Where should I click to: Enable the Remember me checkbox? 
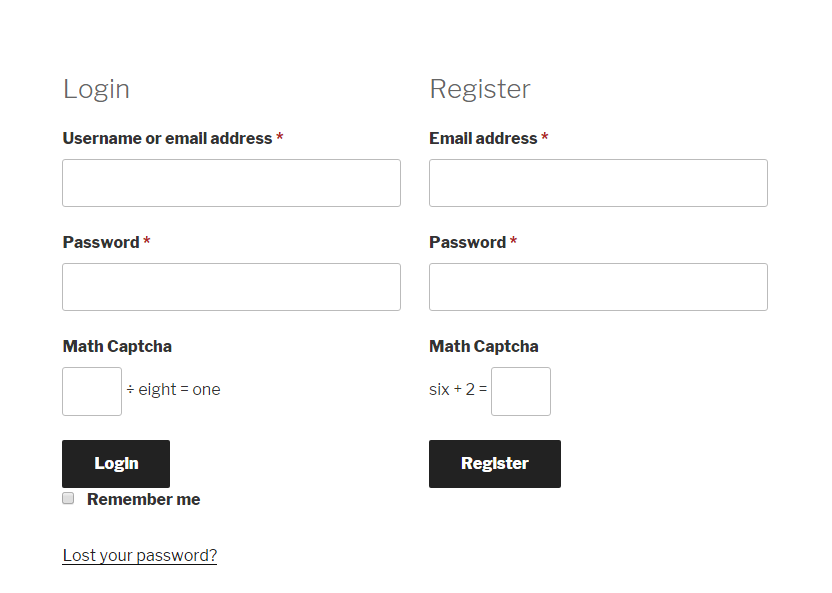67,497
